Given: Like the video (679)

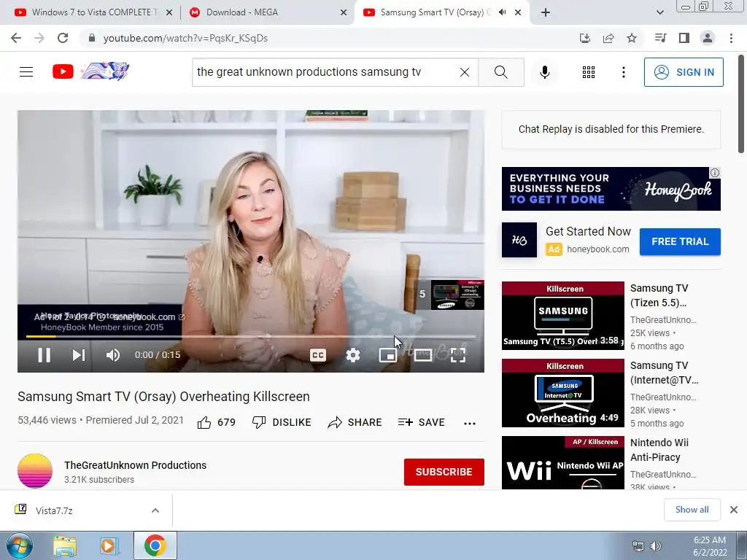Looking at the screenshot, I should pos(216,422).
